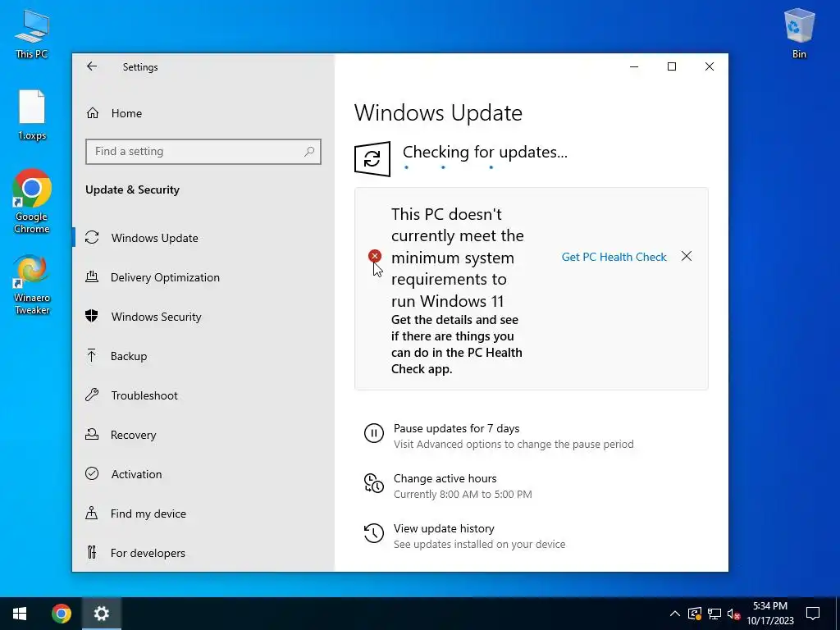Select Winaero Tweaker desktop shortcut
This screenshot has width=840, height=630.
32,285
